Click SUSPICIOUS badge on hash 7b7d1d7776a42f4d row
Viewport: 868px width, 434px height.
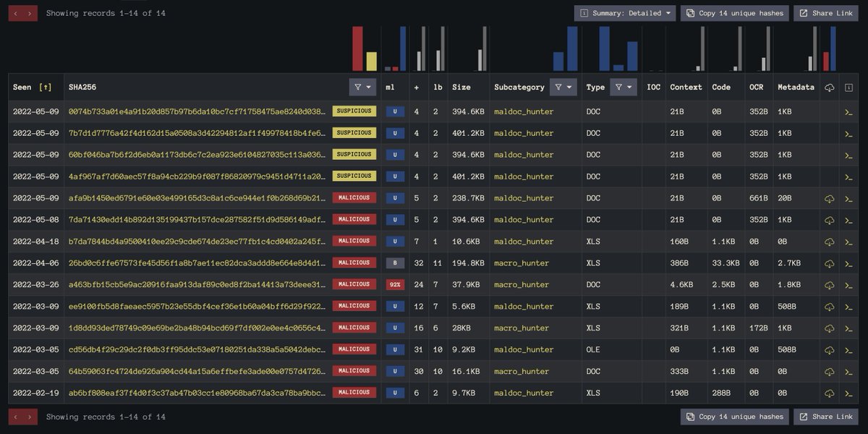[354, 133]
